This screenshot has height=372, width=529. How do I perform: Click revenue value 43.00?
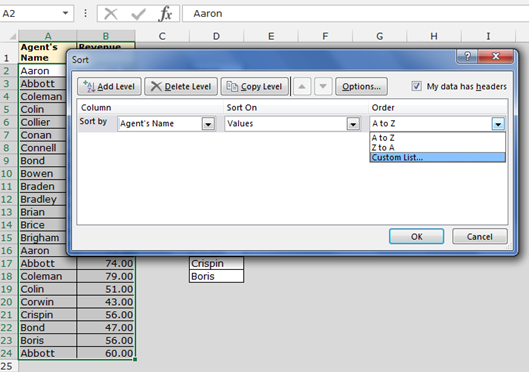[106, 302]
